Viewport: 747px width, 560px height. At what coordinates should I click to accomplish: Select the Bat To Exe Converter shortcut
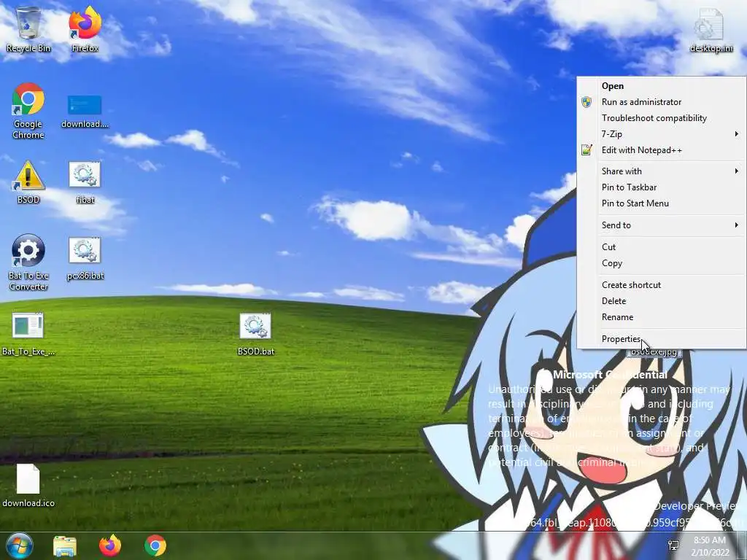click(x=28, y=262)
